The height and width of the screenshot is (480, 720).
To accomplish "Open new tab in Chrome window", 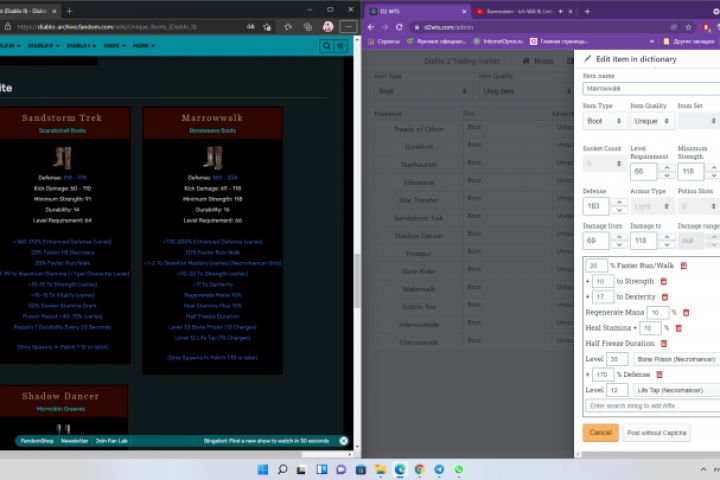I will pyautogui.click(x=587, y=11).
